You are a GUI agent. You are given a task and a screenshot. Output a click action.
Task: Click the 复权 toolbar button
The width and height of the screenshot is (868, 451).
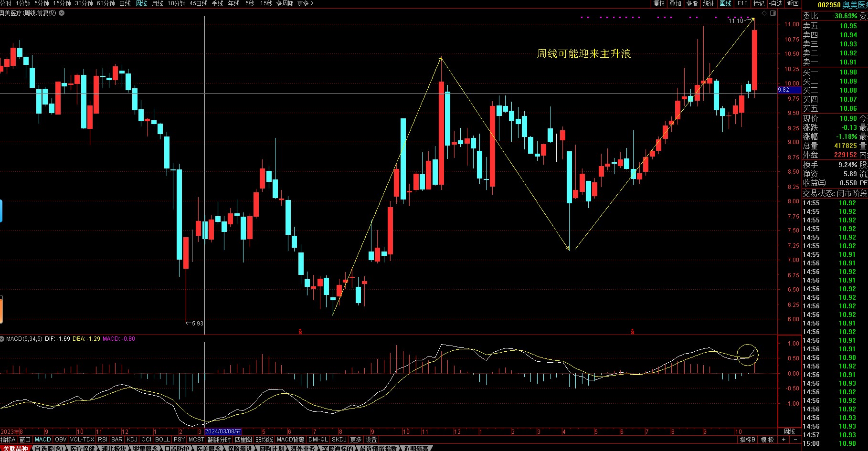coord(659,3)
